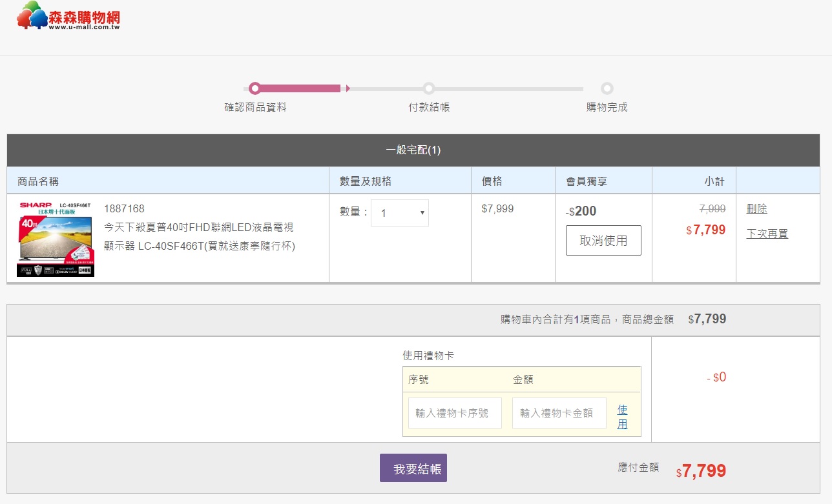Image resolution: width=832 pixels, height=504 pixels.
Task: Focus the gift card serial number field
Action: click(455, 413)
